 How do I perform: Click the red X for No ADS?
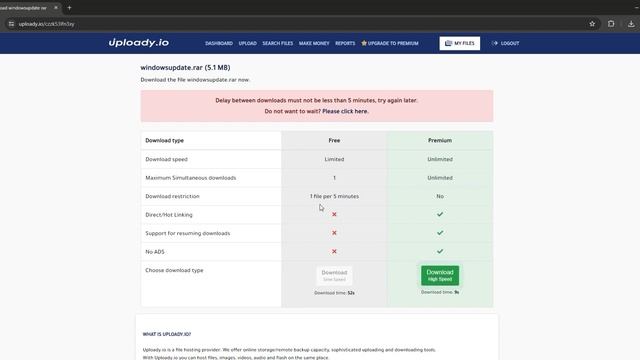click(334, 251)
